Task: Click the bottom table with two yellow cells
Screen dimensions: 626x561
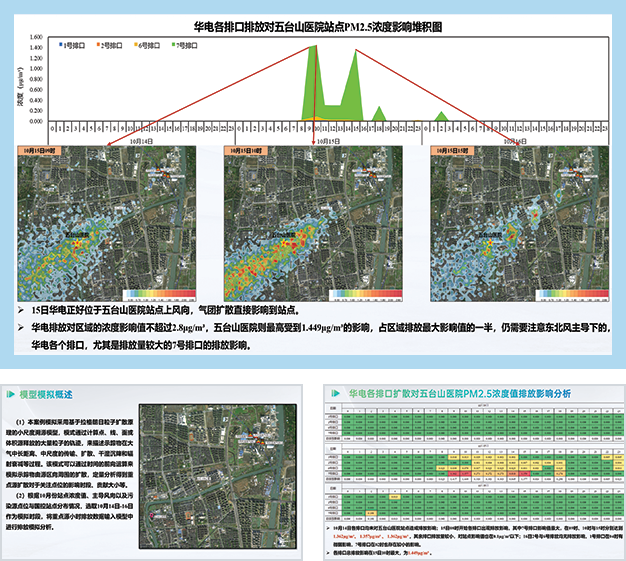Action: [x=474, y=503]
